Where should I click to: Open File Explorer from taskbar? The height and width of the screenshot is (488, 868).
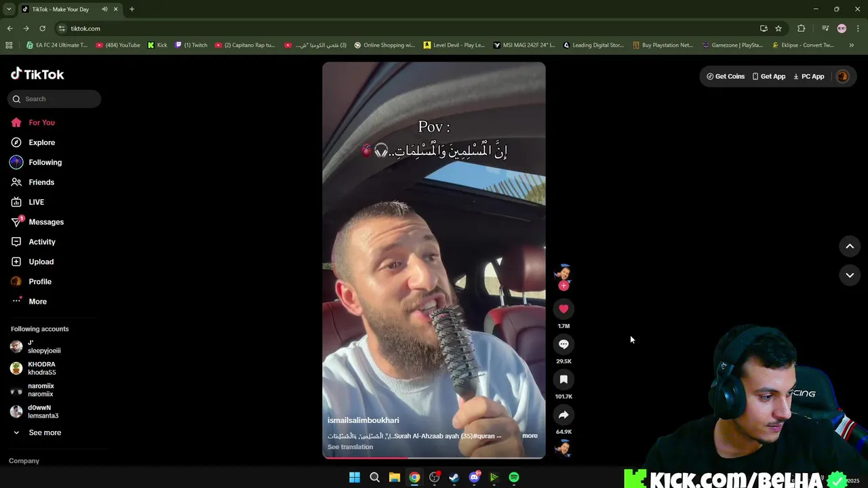click(395, 477)
